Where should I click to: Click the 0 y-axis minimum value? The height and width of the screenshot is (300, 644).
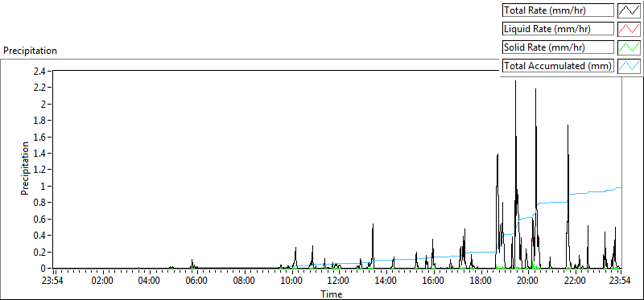[x=44, y=269]
